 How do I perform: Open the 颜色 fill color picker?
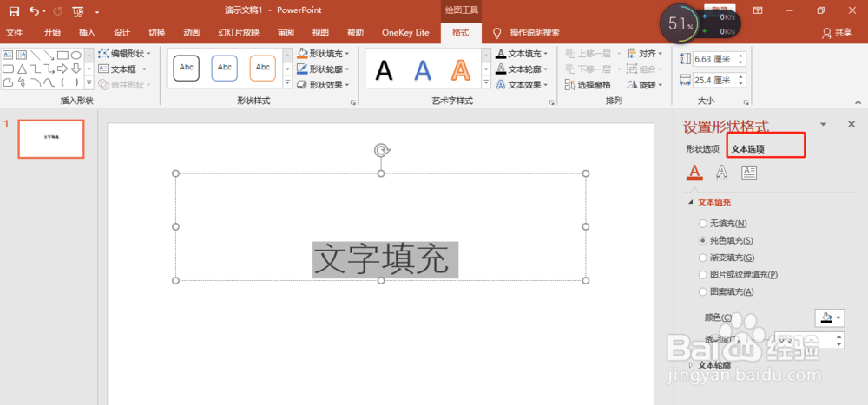pos(830,317)
